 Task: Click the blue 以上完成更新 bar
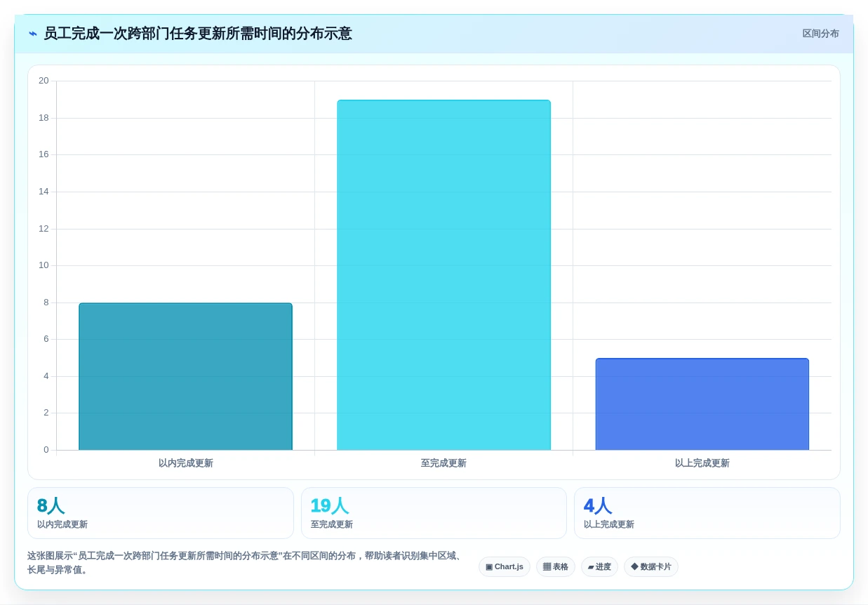click(702, 404)
